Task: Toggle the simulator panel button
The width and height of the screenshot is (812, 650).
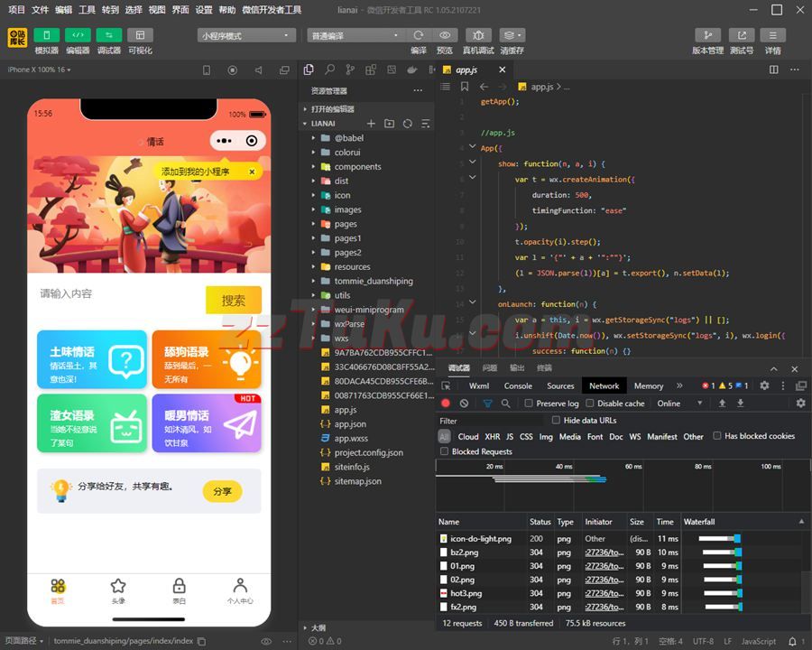Action: click(x=47, y=35)
